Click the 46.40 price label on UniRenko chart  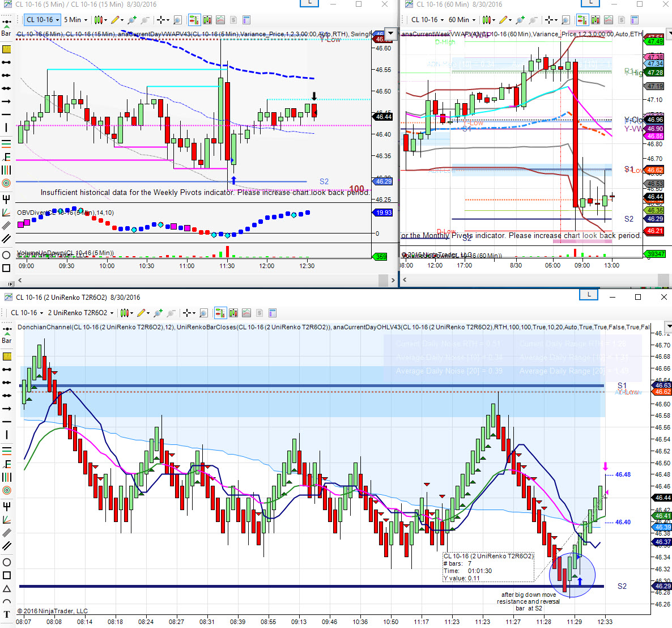click(x=623, y=522)
